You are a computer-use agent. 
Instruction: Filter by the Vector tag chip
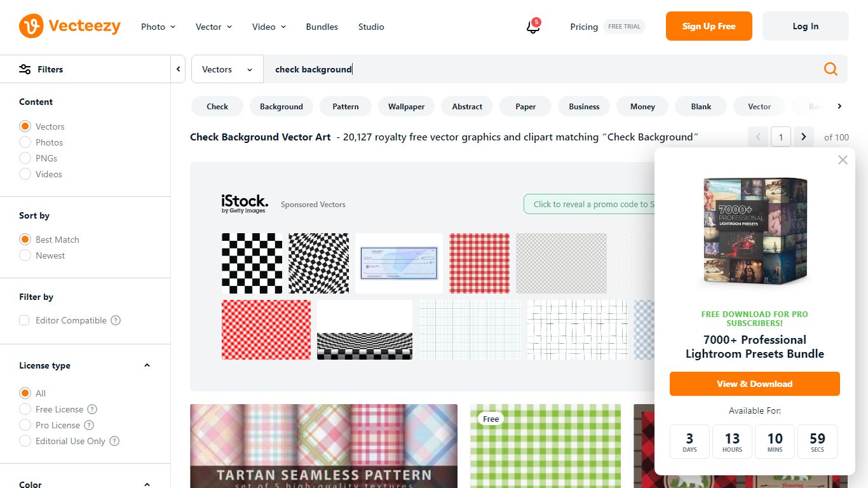[x=759, y=106]
